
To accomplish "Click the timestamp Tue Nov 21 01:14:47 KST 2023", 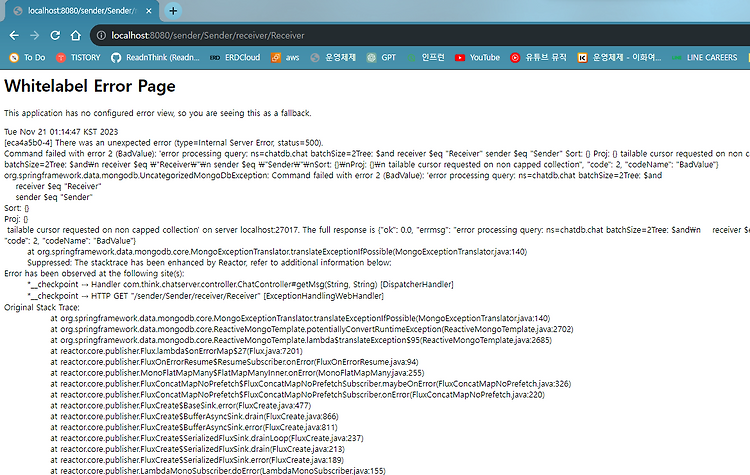I will [x=61, y=132].
